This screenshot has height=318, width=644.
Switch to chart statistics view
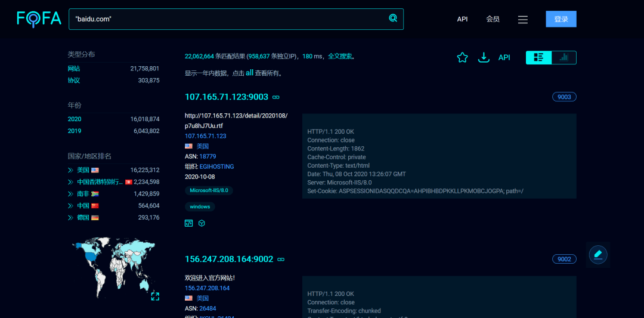563,57
